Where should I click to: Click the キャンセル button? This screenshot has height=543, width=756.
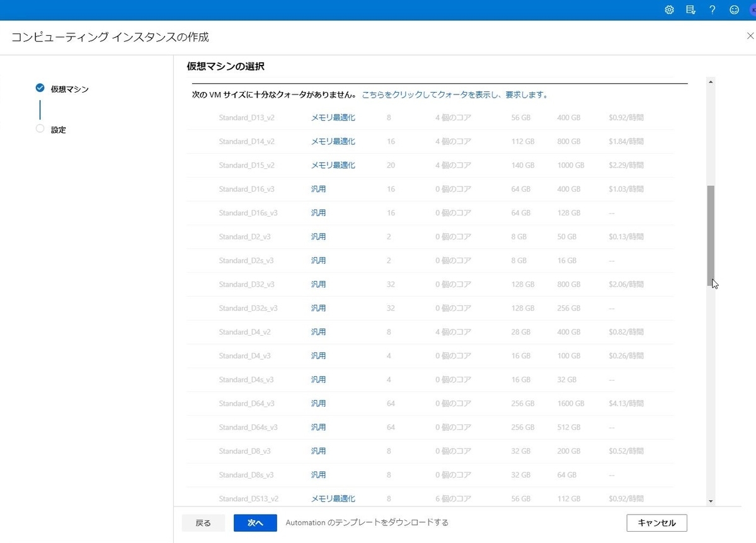point(656,522)
